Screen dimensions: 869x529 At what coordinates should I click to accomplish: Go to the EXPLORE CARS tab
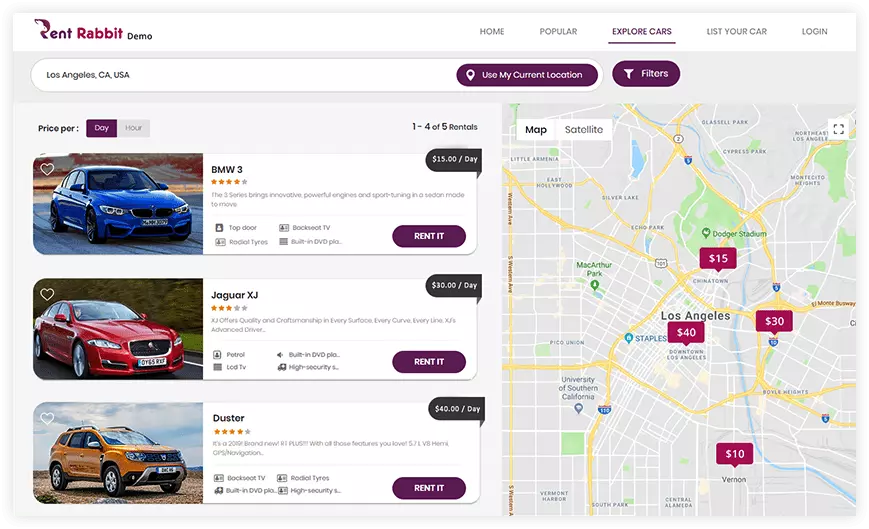click(642, 32)
